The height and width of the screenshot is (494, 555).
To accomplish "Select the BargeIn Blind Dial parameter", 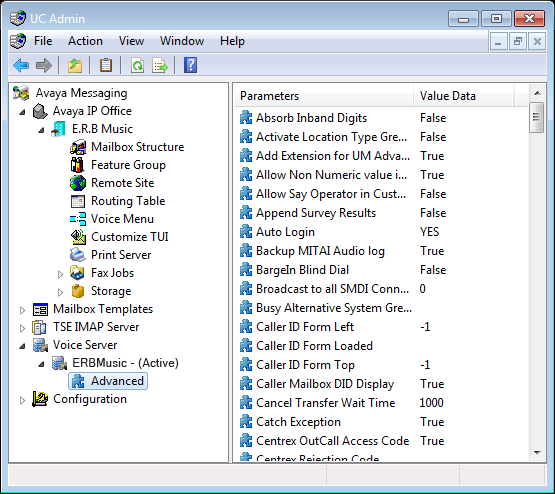I will [x=303, y=270].
